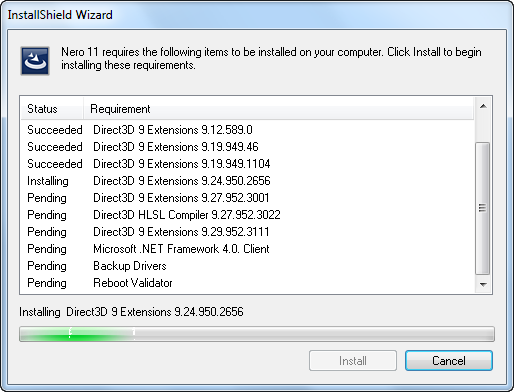Click the scrollbar down arrow
The height and width of the screenshot is (392, 514).
pos(483,284)
